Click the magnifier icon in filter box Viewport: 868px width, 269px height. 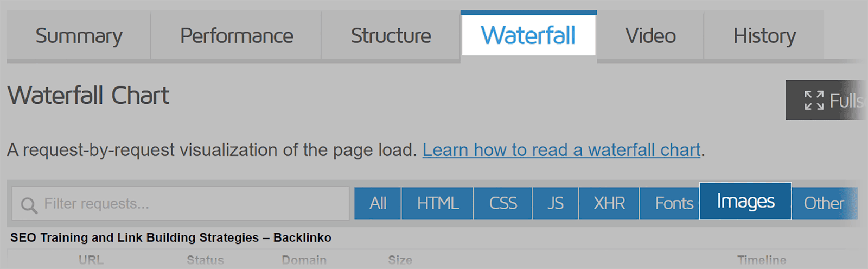[x=29, y=205]
